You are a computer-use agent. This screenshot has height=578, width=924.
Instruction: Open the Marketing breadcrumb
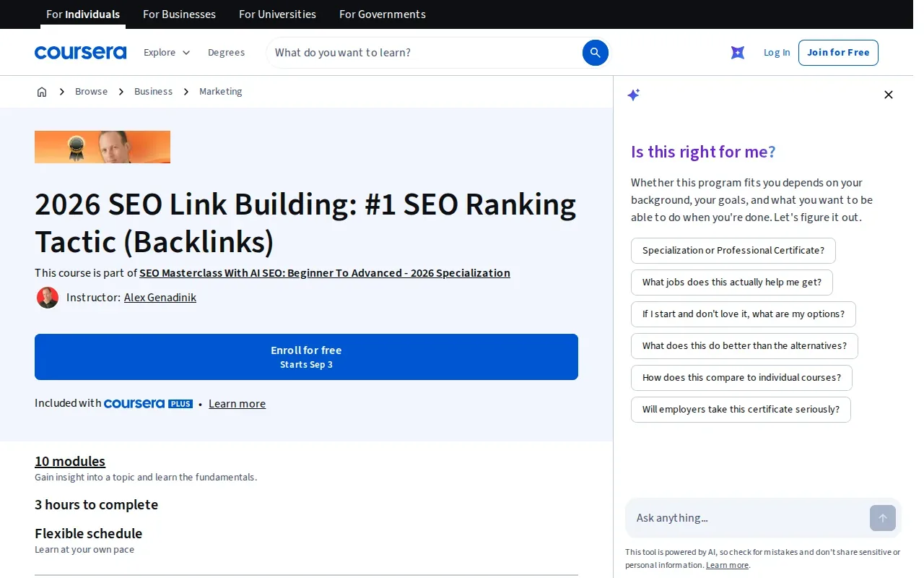[x=221, y=92]
